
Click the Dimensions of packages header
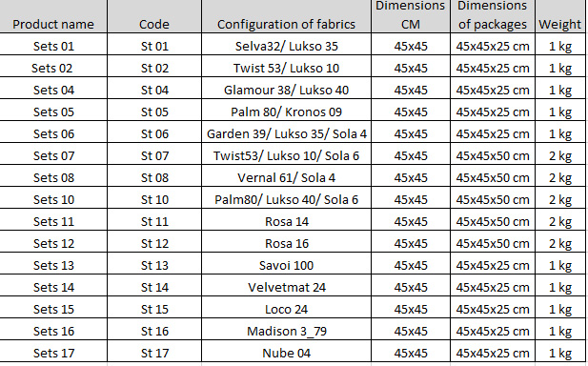pos(493,16)
